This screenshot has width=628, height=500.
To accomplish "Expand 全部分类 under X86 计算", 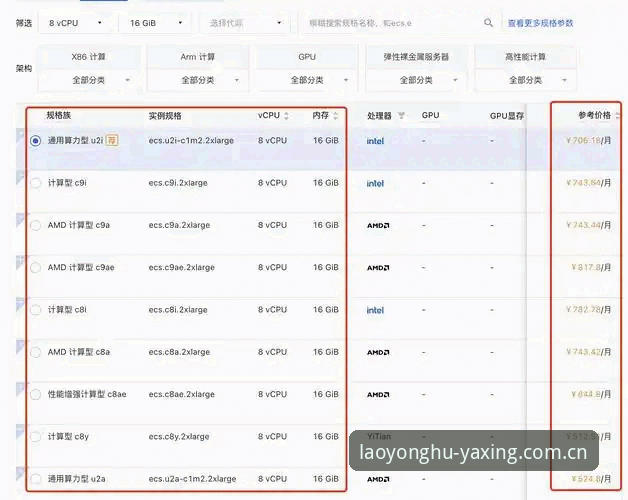I will 89,80.
